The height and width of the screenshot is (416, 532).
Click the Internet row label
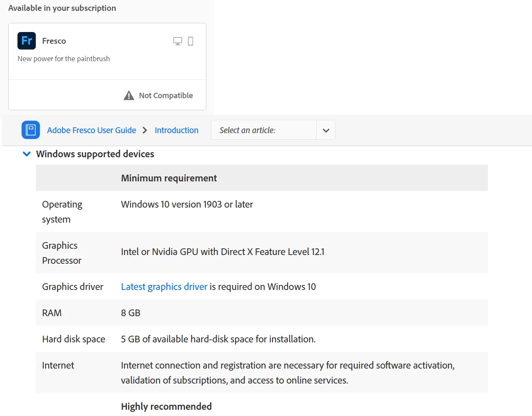(58, 365)
